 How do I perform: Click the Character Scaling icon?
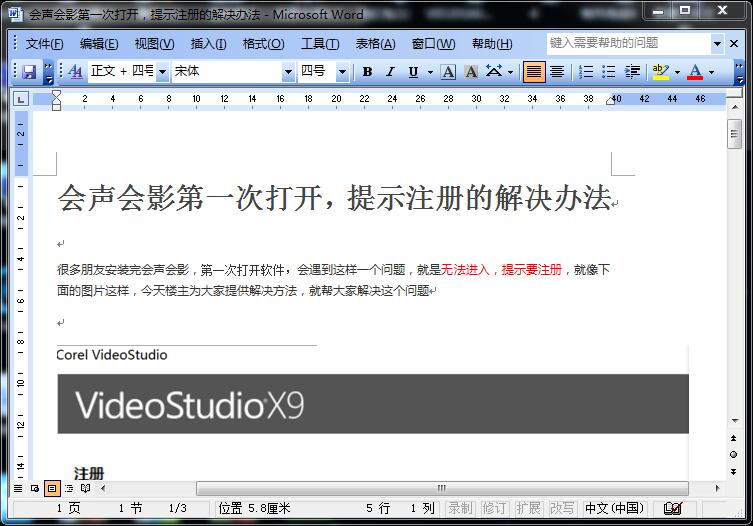(494, 72)
